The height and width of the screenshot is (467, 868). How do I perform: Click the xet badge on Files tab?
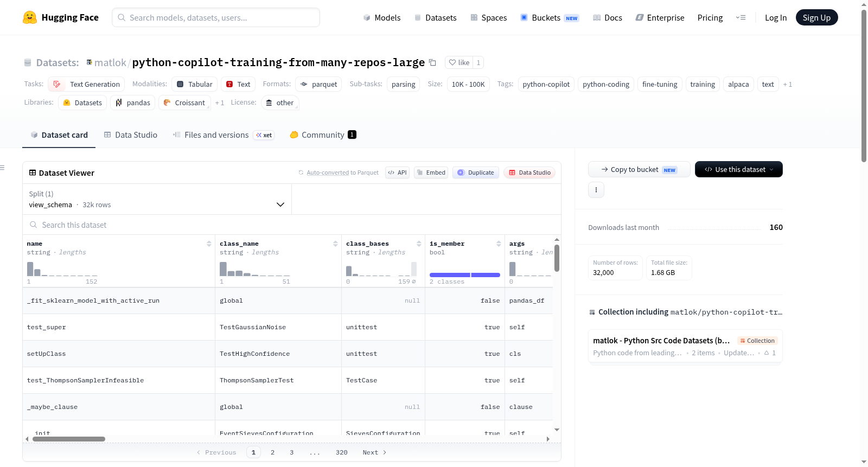264,135
